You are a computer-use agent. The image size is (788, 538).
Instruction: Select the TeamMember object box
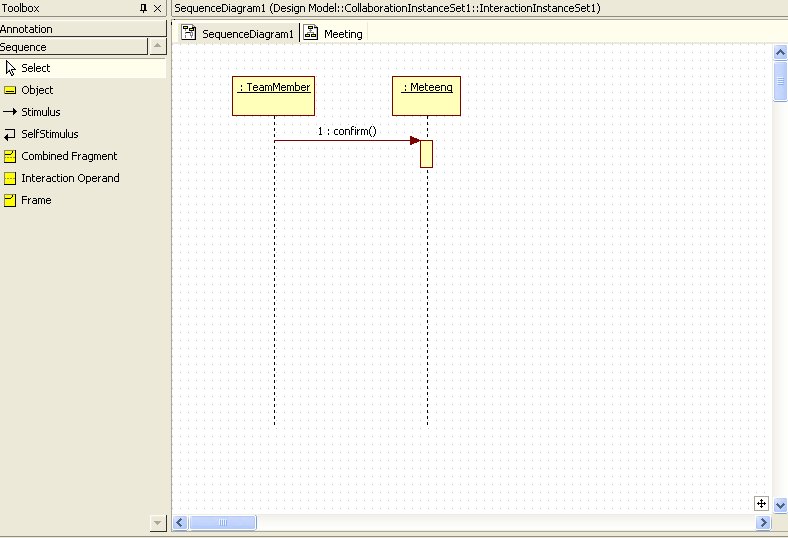273,96
